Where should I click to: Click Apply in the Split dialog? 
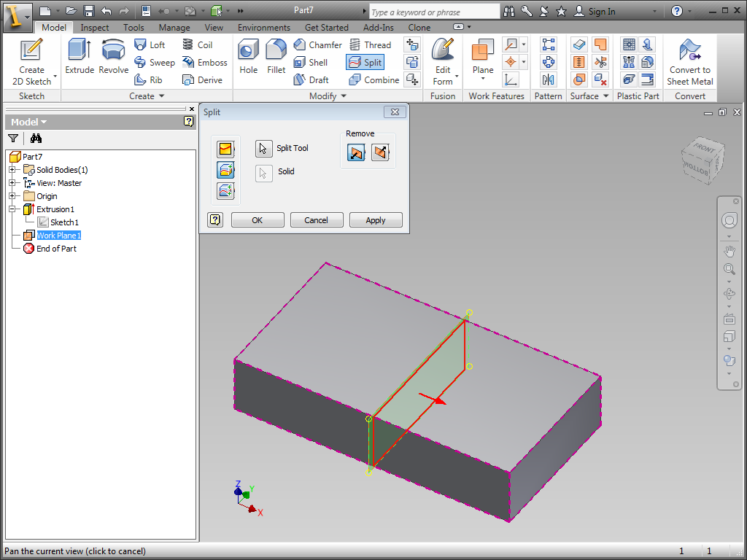pyautogui.click(x=376, y=219)
